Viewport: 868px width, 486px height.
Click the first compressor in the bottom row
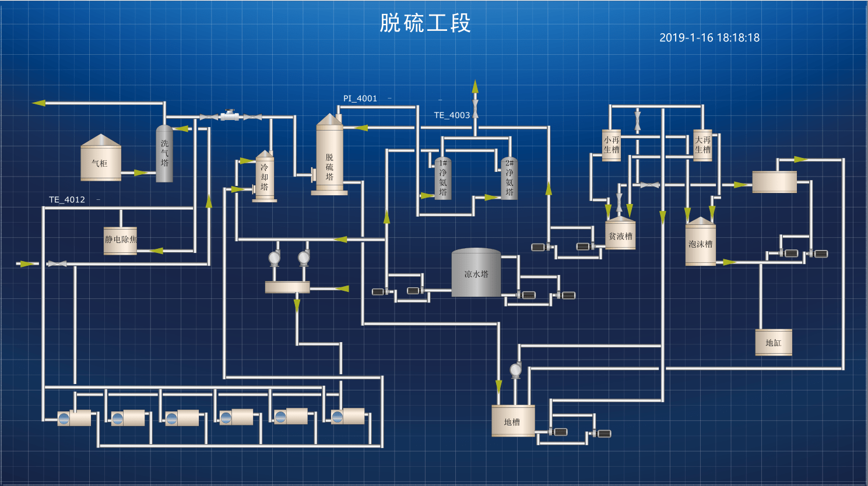click(x=74, y=418)
